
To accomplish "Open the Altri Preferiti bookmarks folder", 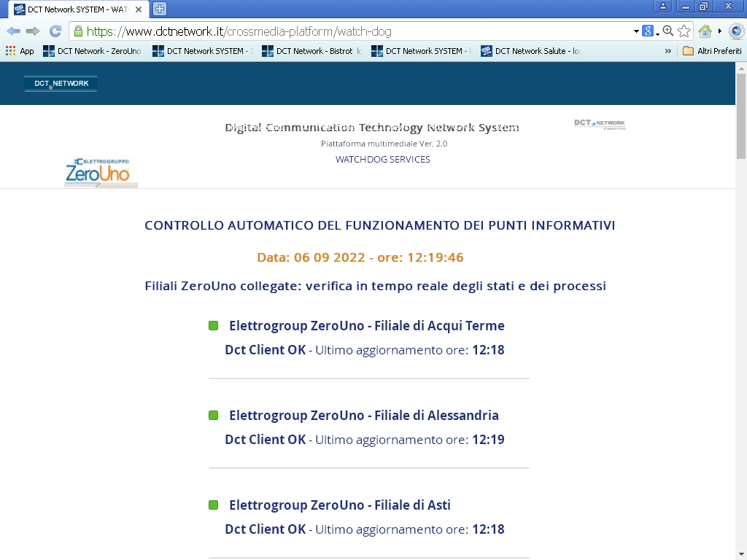I will click(712, 51).
